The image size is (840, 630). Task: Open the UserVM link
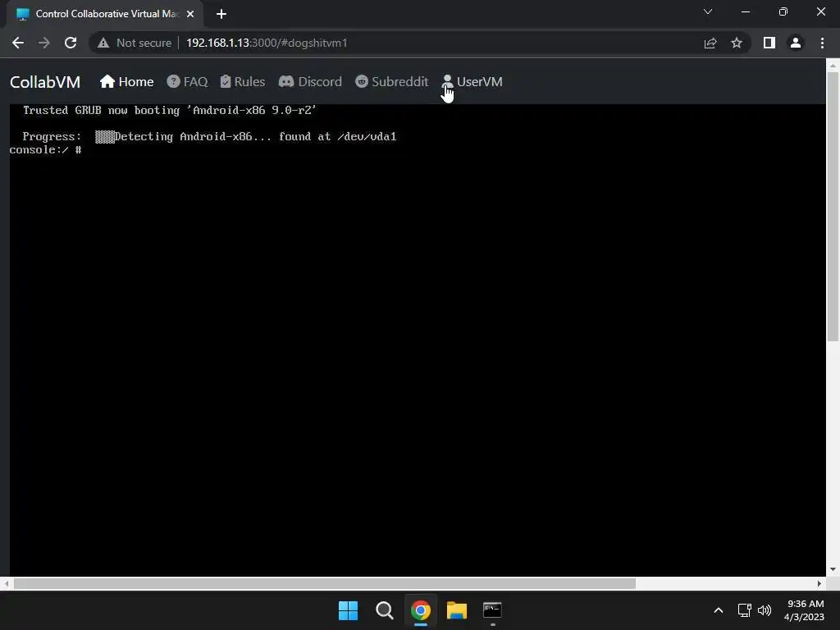tap(472, 81)
